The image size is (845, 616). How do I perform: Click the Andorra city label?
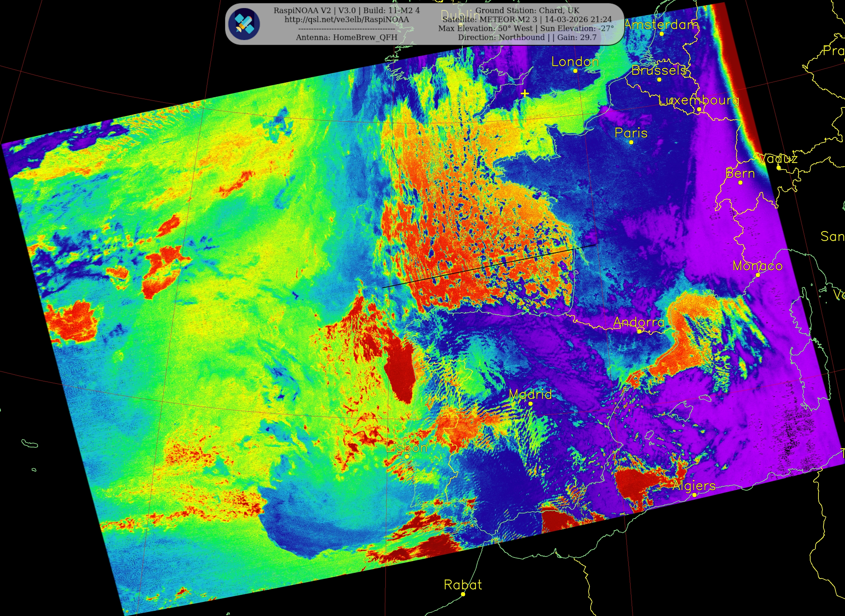click(x=639, y=321)
